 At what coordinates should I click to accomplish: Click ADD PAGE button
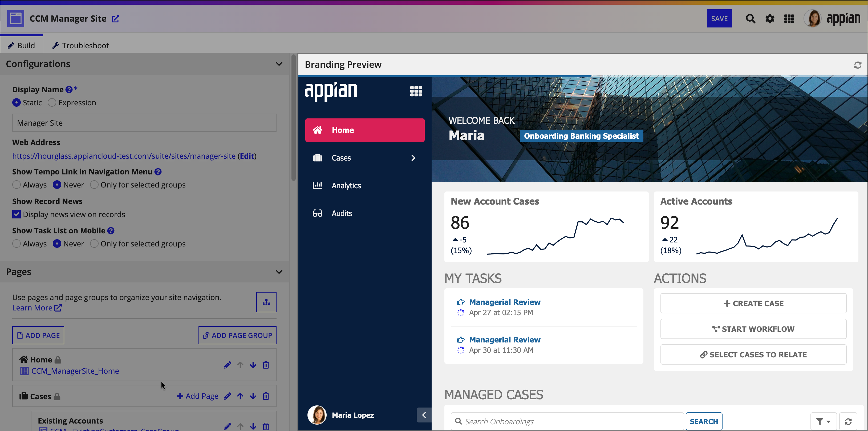[x=38, y=335]
